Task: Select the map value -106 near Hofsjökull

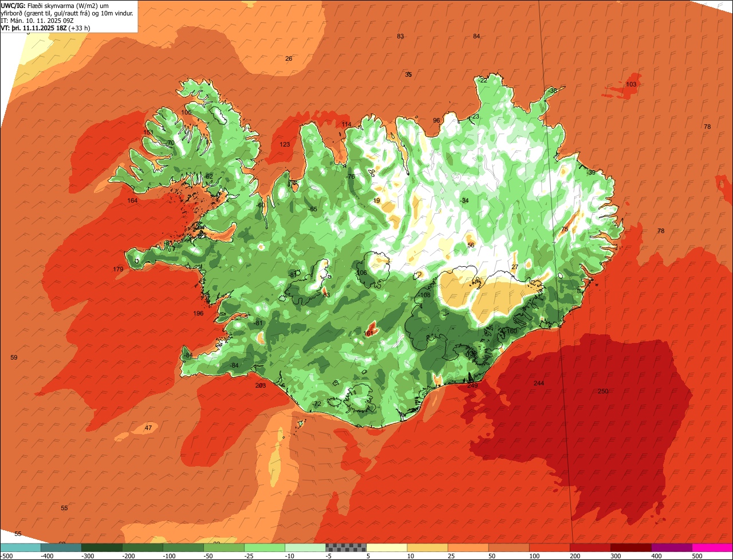Action: (x=361, y=273)
